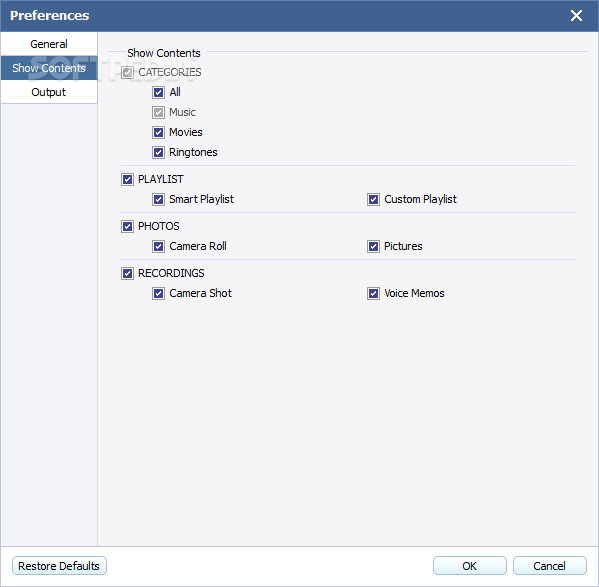Confirm preferences with OK
599x587 pixels.
[469, 566]
